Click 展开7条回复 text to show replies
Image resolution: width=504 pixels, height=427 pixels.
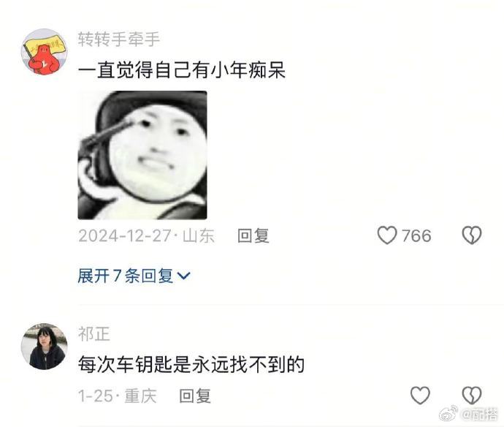pyautogui.click(x=126, y=276)
